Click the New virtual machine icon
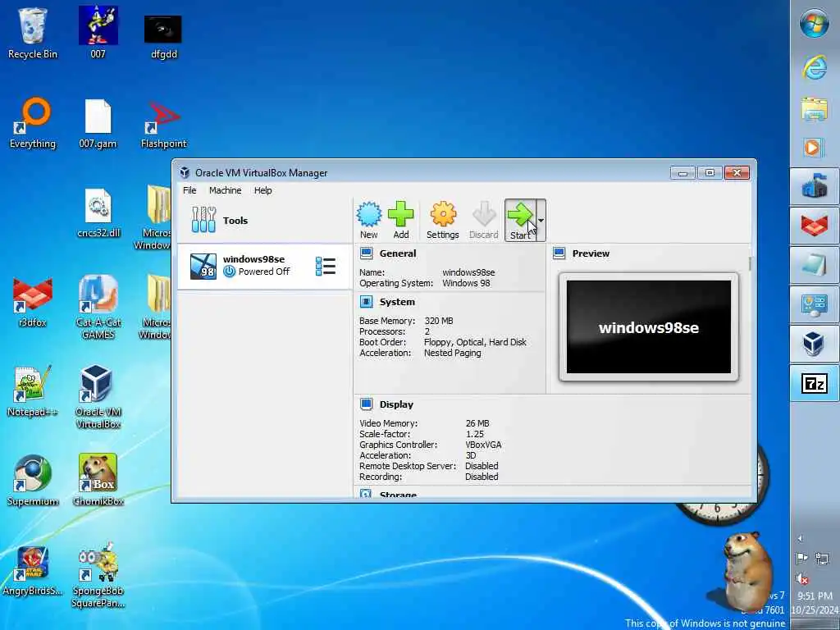This screenshot has height=630, width=840. (x=368, y=220)
